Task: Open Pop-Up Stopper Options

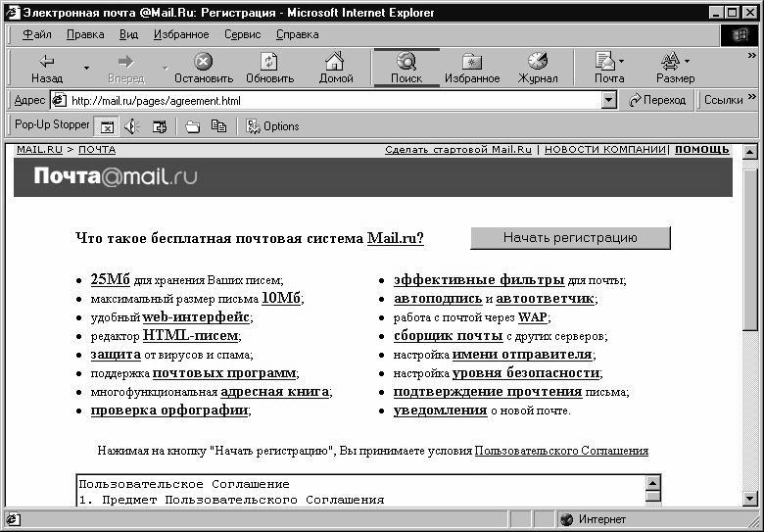Action: pos(272,126)
